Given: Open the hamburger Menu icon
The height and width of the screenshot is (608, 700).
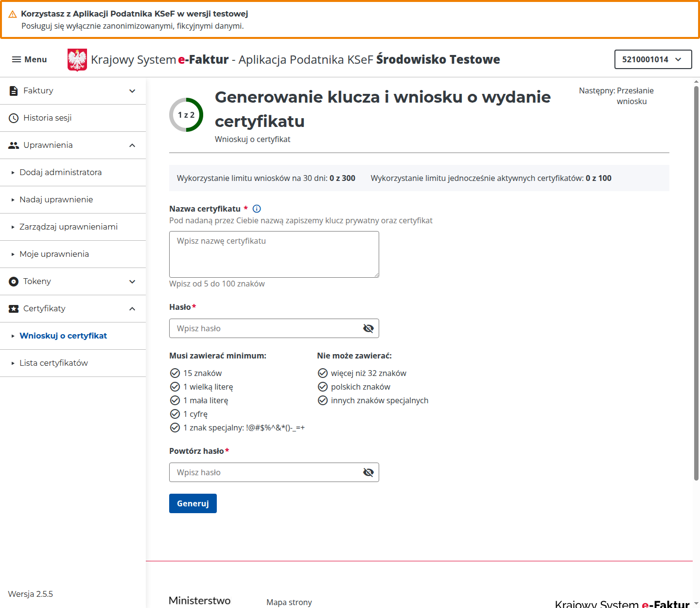Looking at the screenshot, I should [x=17, y=59].
